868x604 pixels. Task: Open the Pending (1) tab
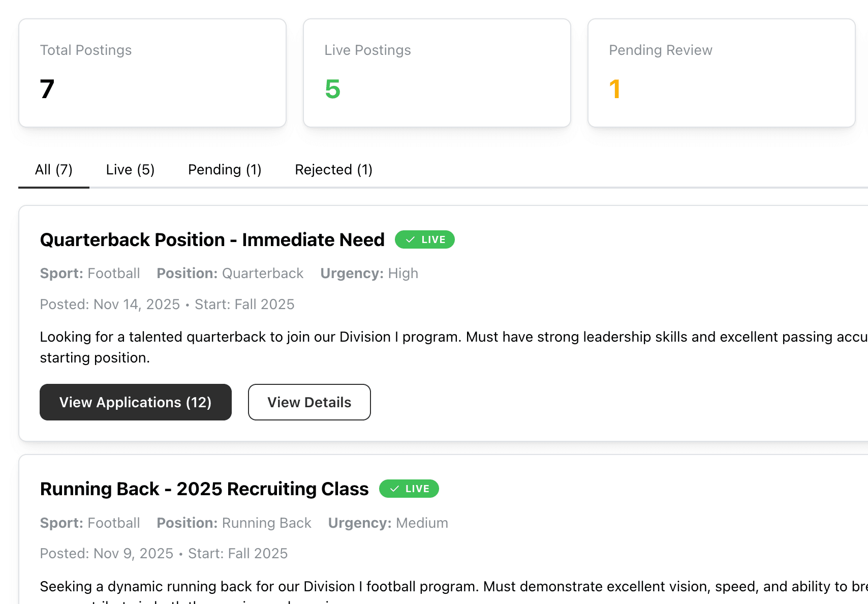(224, 169)
